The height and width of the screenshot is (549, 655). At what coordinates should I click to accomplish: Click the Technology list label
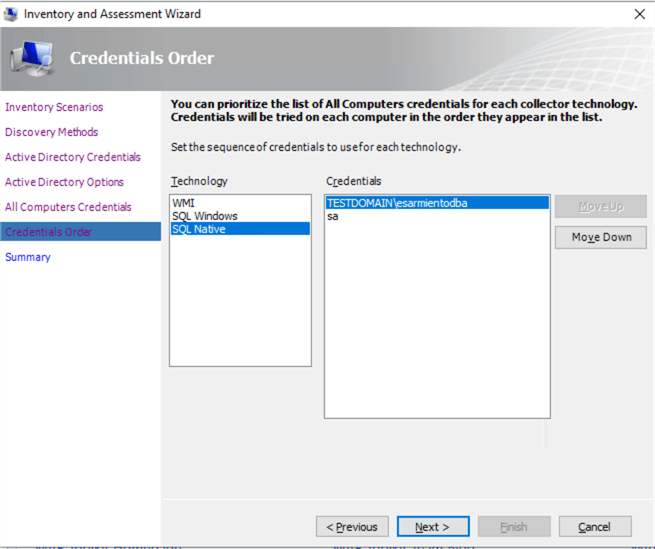[x=199, y=181]
